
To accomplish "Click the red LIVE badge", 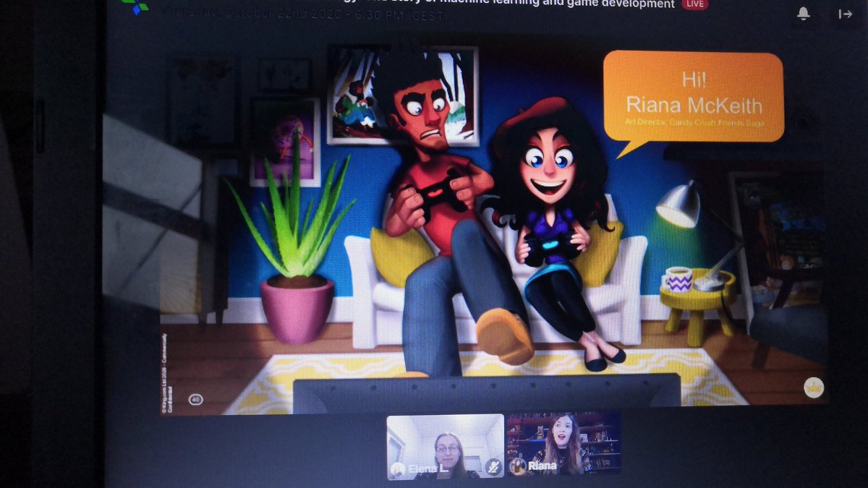I will coord(694,4).
